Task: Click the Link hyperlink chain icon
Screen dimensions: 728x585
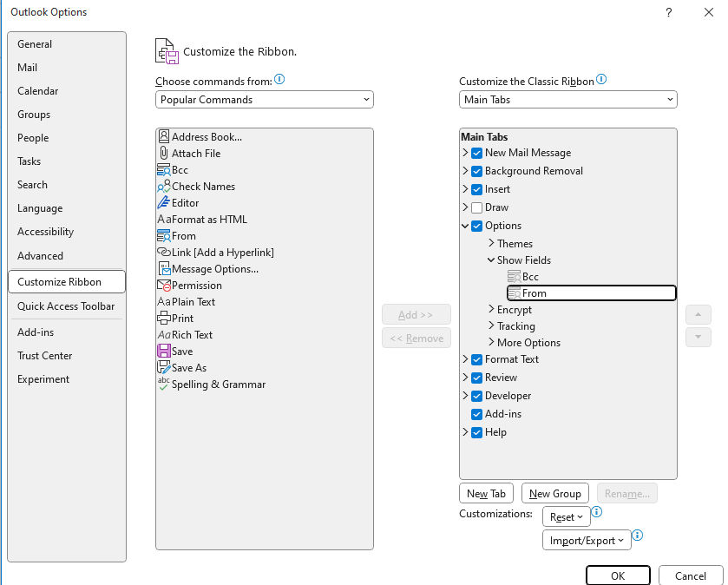Action: coord(164,252)
